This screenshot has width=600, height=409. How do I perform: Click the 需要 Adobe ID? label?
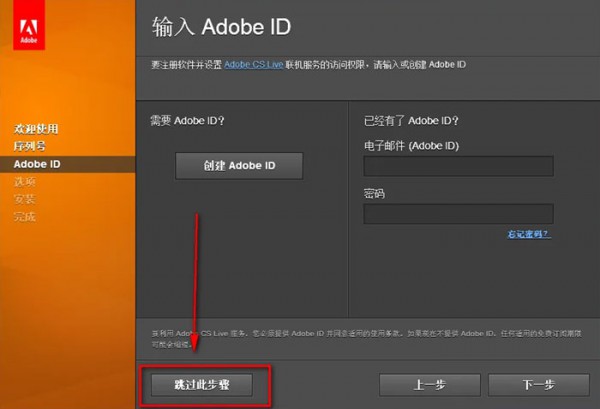[187, 121]
